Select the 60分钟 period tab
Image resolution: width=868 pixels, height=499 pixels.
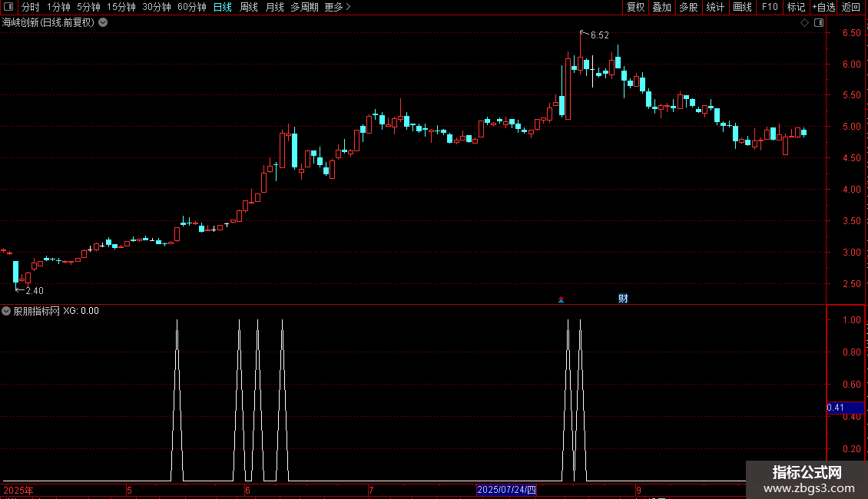click(x=192, y=7)
